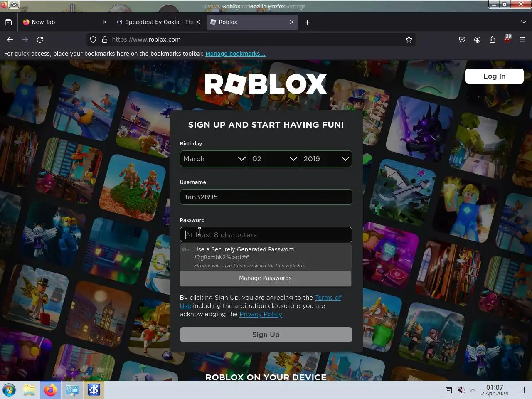Bookmark this page with the star
The width and height of the screenshot is (532, 399).
tap(409, 39)
